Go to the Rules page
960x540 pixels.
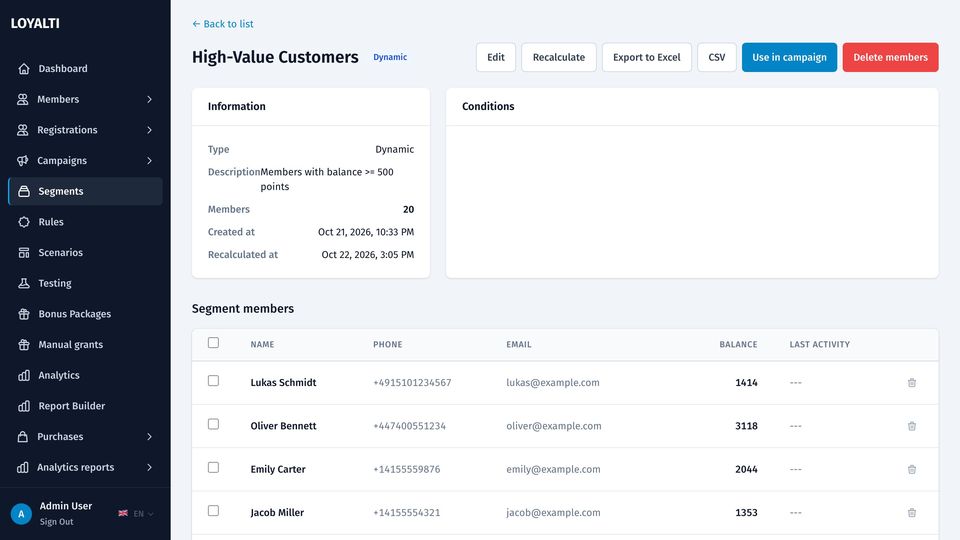click(85, 222)
